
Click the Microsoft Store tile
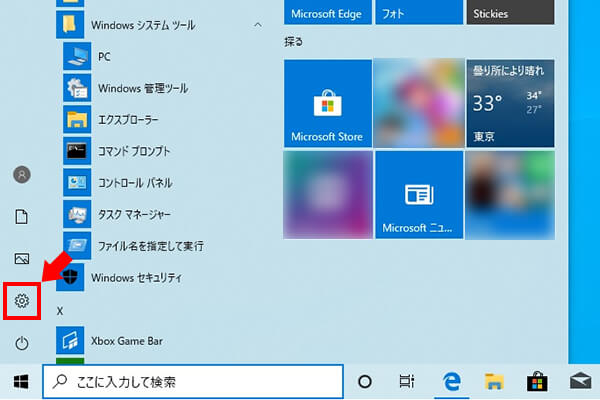coord(327,102)
